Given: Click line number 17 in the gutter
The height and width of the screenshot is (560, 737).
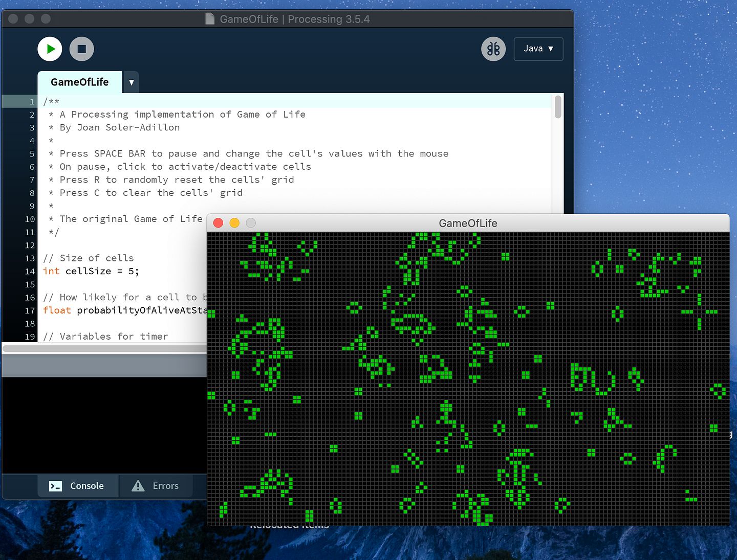Looking at the screenshot, I should click(x=30, y=310).
